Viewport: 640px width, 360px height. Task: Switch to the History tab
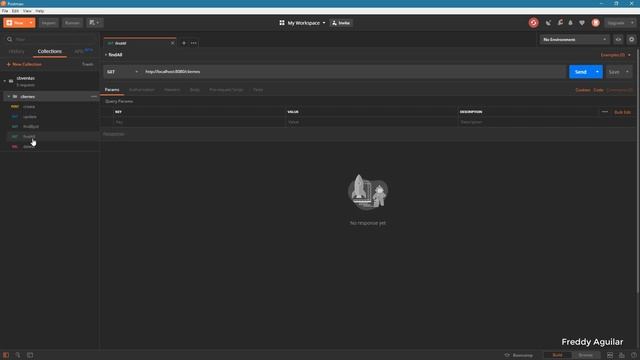click(16, 51)
